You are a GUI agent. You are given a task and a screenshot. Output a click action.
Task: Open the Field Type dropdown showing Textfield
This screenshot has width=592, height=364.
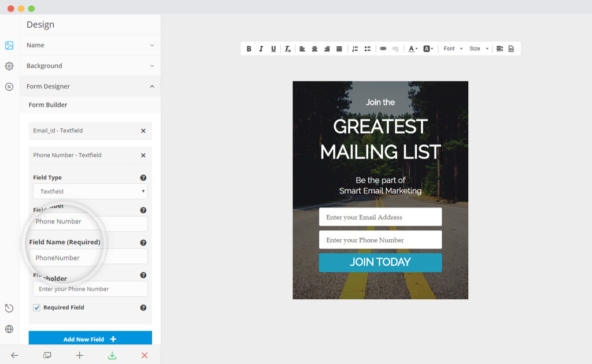click(90, 191)
